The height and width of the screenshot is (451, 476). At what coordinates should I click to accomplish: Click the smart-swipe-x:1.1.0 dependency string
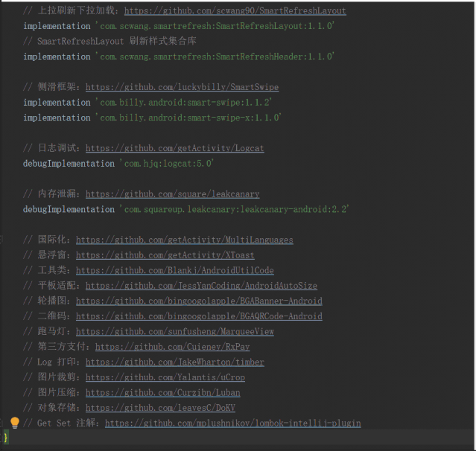pyautogui.click(x=188, y=118)
